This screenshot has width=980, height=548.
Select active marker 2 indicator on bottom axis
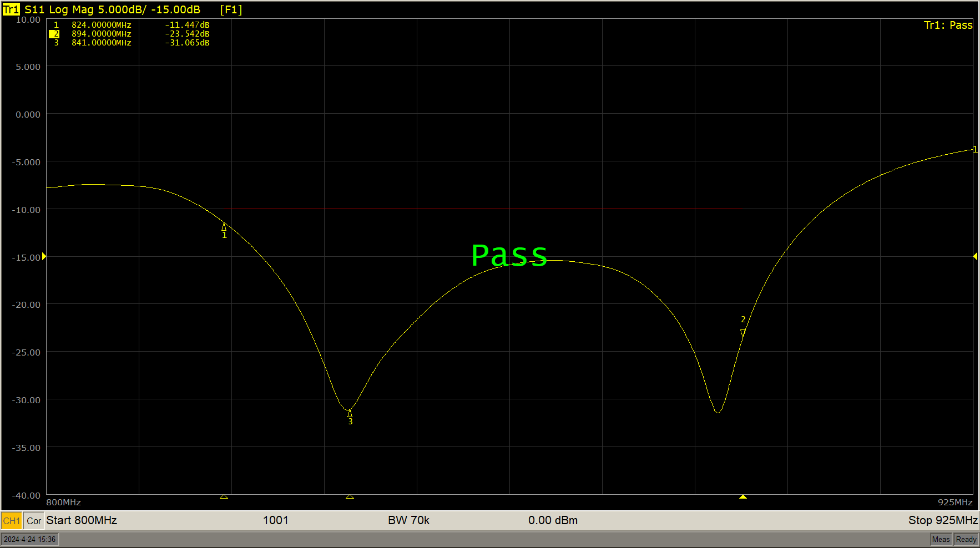[743, 496]
